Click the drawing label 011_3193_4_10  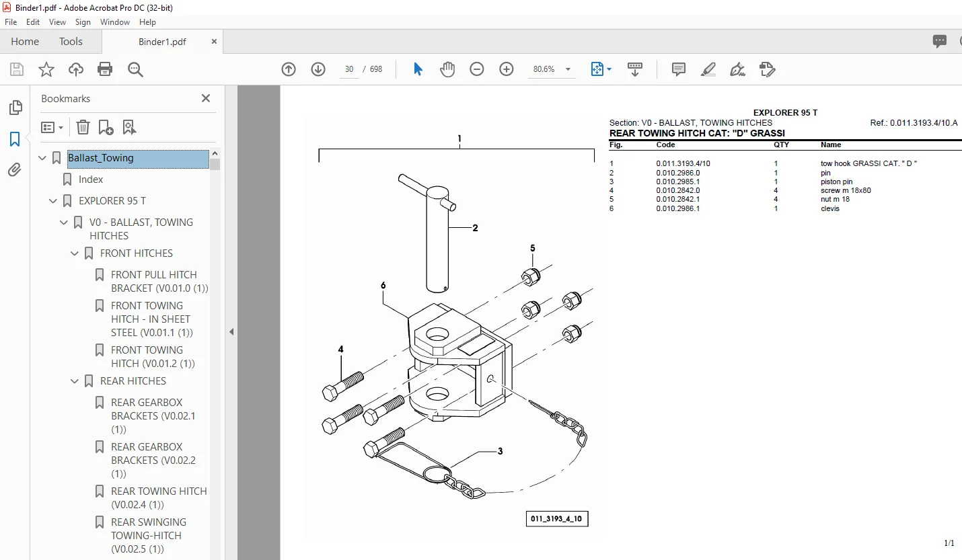(558, 519)
